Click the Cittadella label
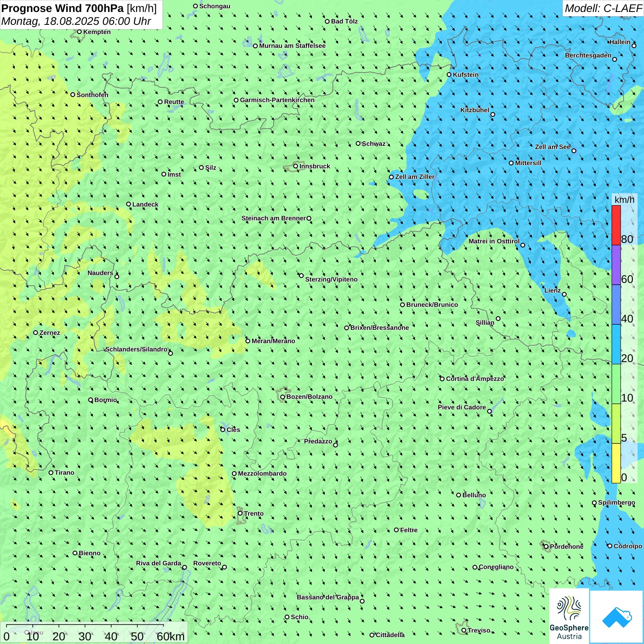 [x=390, y=635]
